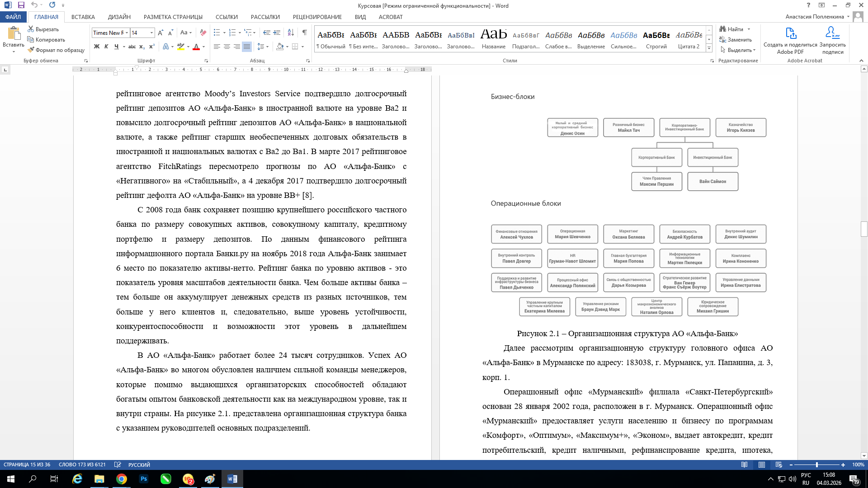Click the Format Painter brush icon
868x488 pixels.
(31, 50)
